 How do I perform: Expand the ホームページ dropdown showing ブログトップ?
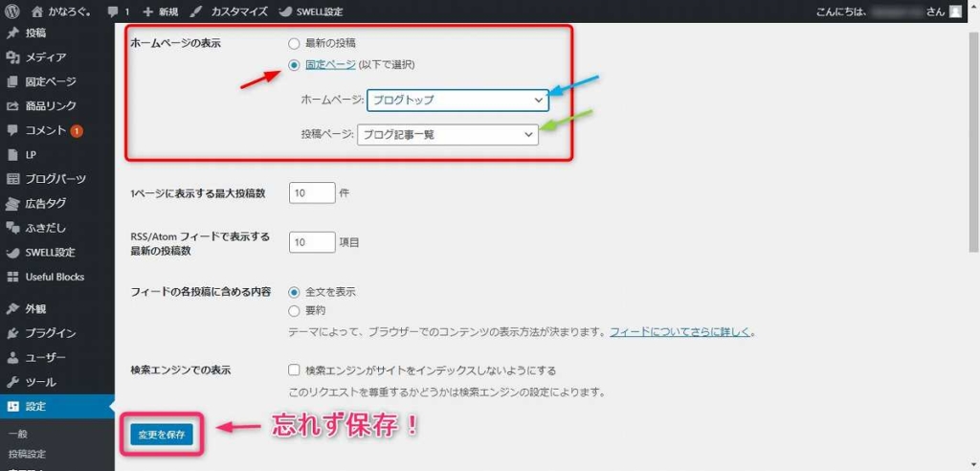click(x=457, y=100)
